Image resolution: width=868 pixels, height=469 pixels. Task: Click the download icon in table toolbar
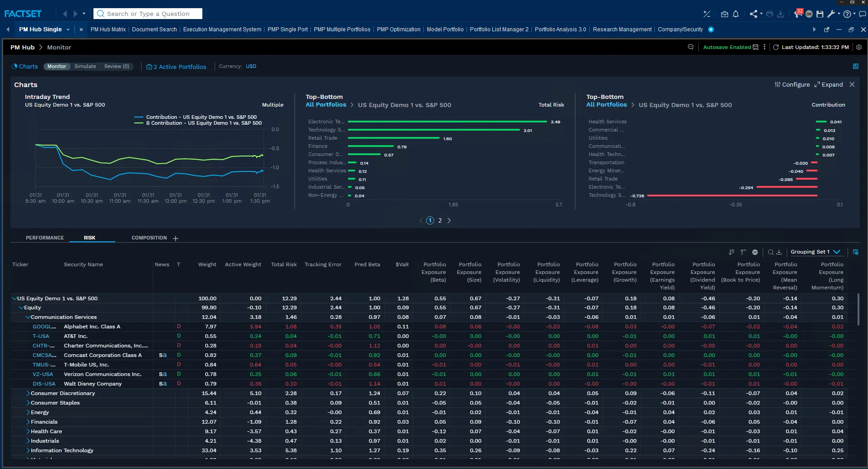(x=779, y=252)
